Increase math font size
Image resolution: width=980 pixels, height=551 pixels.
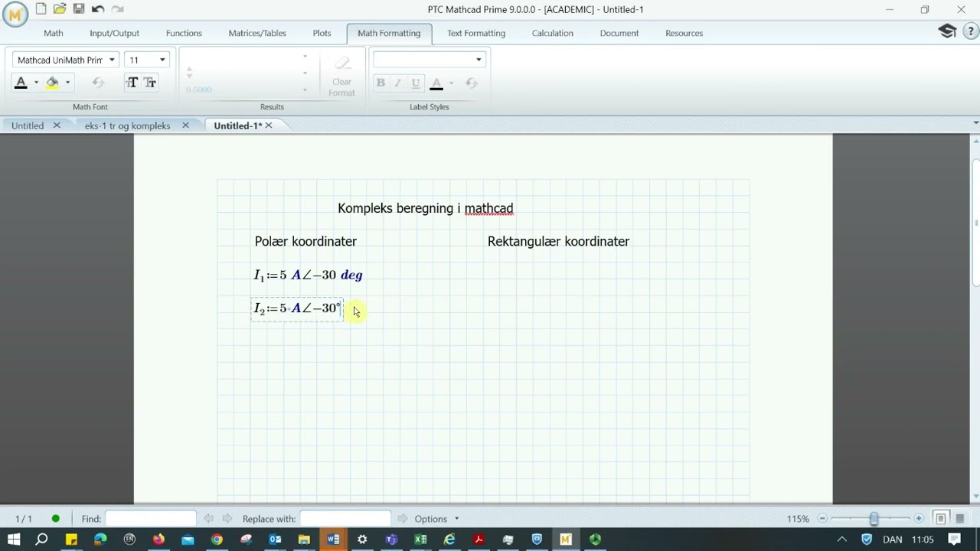pyautogui.click(x=132, y=83)
